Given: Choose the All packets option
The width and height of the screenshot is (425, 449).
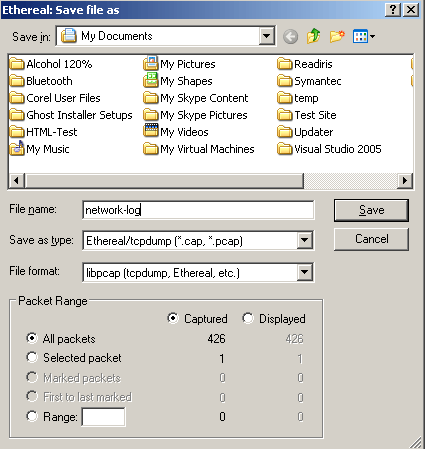Looking at the screenshot, I should pyautogui.click(x=32, y=338).
